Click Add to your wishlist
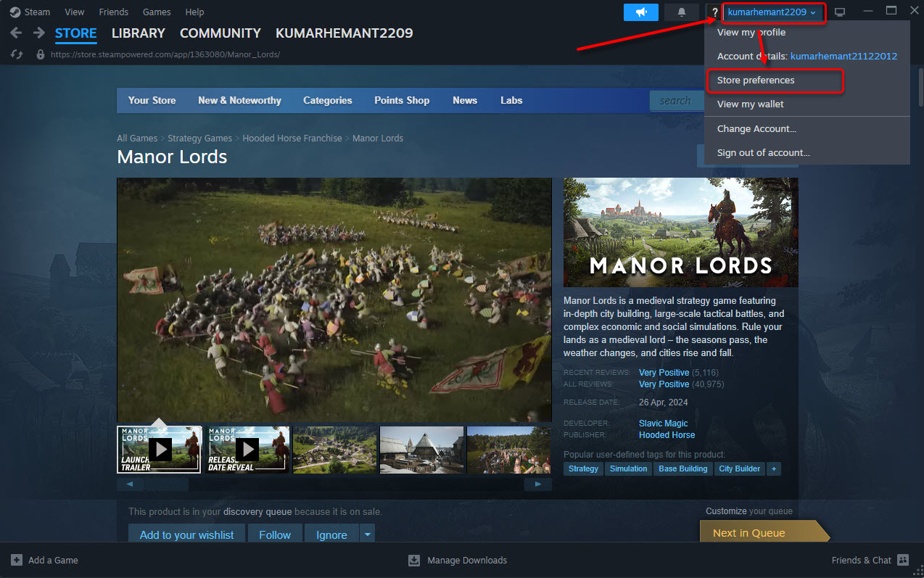The height and width of the screenshot is (578, 924). [x=186, y=534]
